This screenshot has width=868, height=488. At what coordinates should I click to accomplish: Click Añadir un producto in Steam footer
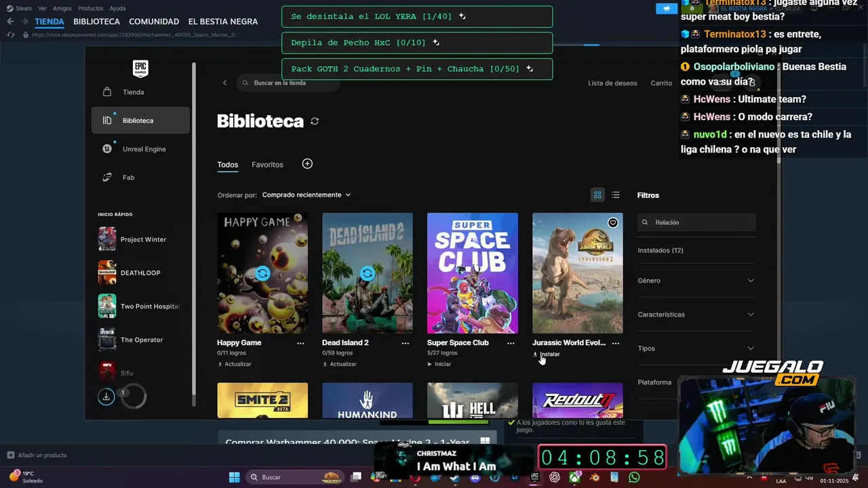[x=37, y=455]
